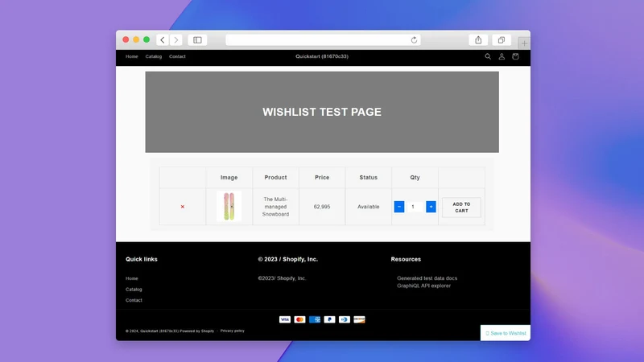The height and width of the screenshot is (362, 644).
Task: Open Home in the top navigation
Action: click(x=132, y=56)
